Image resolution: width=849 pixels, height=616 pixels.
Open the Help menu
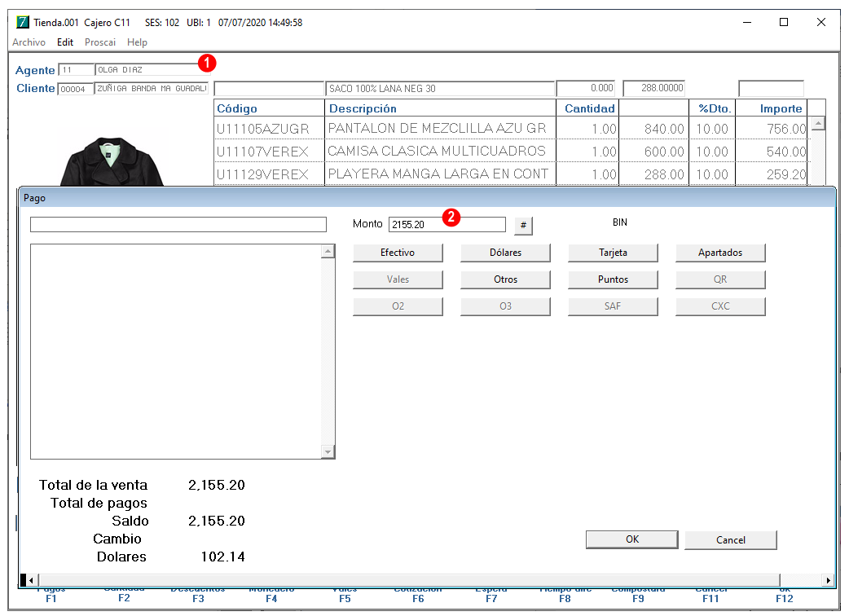pyautogui.click(x=137, y=42)
